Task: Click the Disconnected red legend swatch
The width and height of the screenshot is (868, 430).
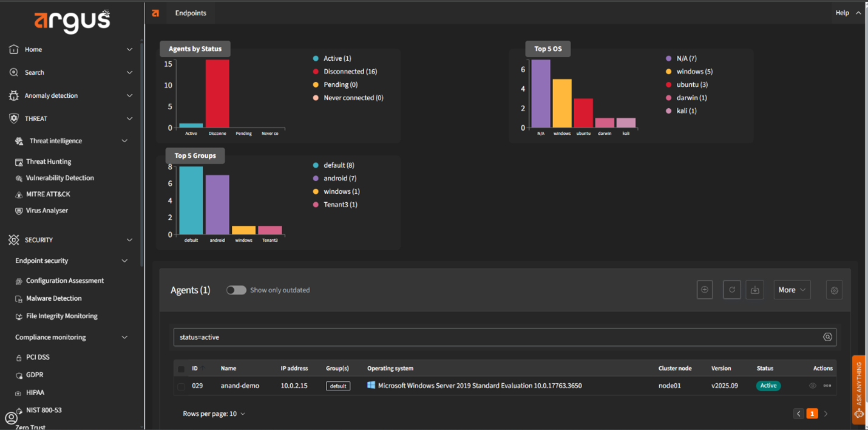Action: point(316,72)
